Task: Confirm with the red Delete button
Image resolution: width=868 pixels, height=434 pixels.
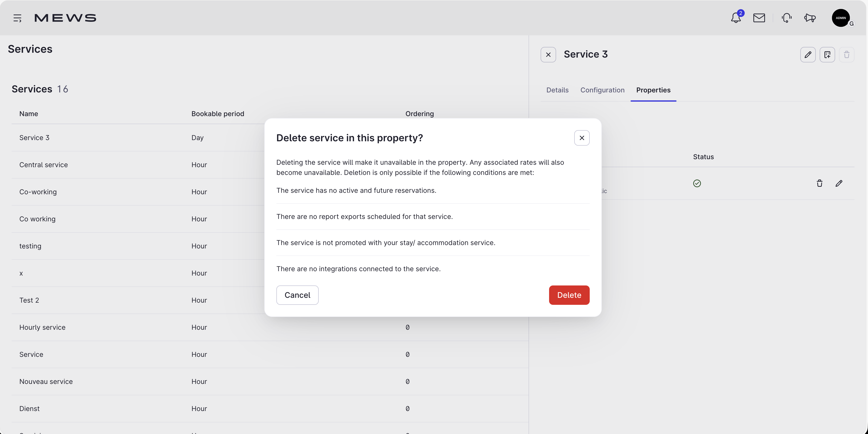Action: click(569, 295)
